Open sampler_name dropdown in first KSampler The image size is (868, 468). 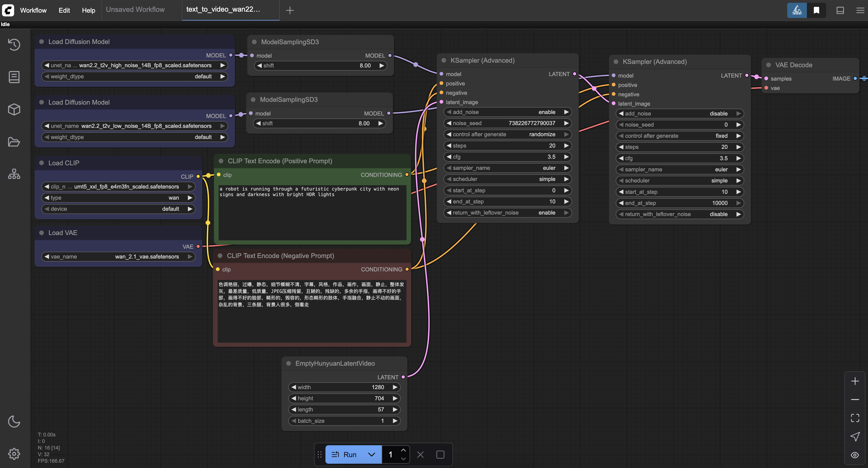coord(507,168)
